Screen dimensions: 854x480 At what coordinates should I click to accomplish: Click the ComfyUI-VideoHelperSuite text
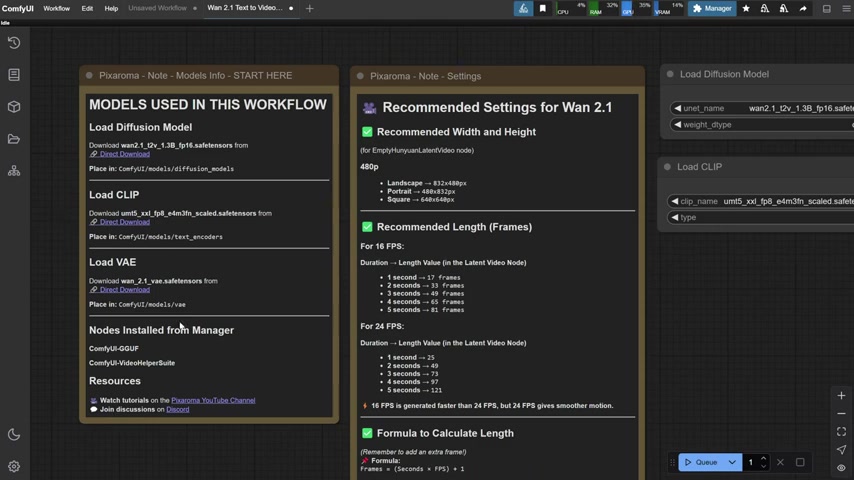pyautogui.click(x=132, y=363)
